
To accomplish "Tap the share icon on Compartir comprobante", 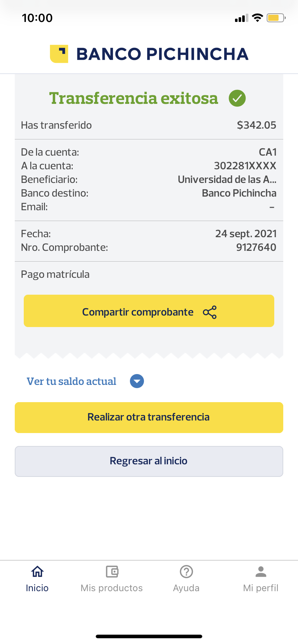I will click(210, 312).
